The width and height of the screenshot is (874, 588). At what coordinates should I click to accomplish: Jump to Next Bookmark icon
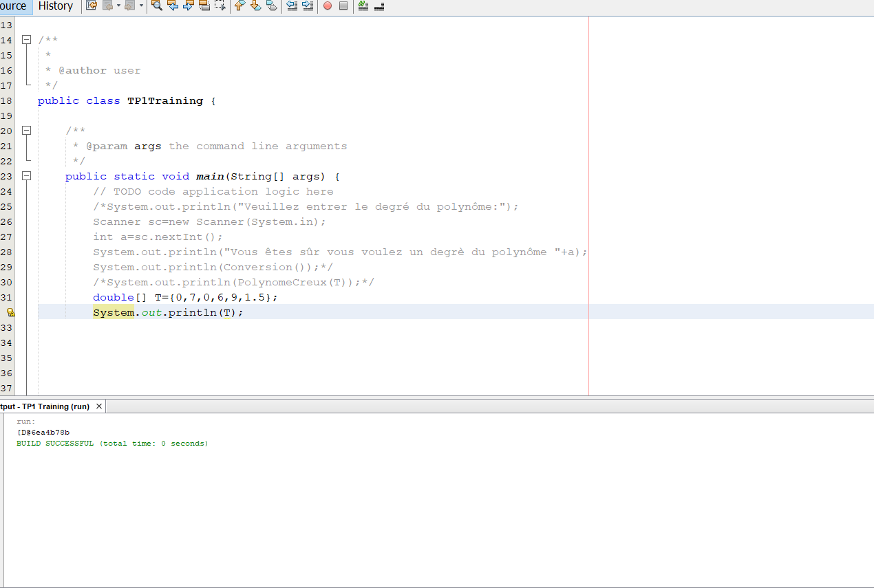click(x=255, y=6)
